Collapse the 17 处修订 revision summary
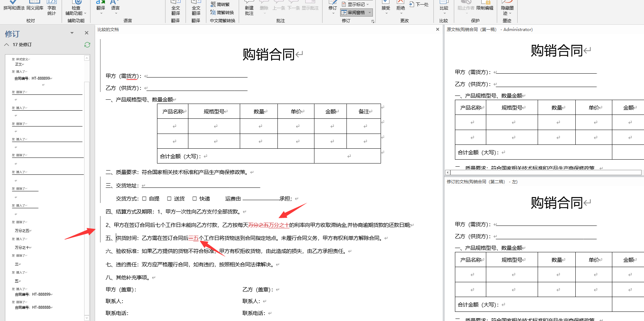The image size is (644, 321). [x=7, y=45]
